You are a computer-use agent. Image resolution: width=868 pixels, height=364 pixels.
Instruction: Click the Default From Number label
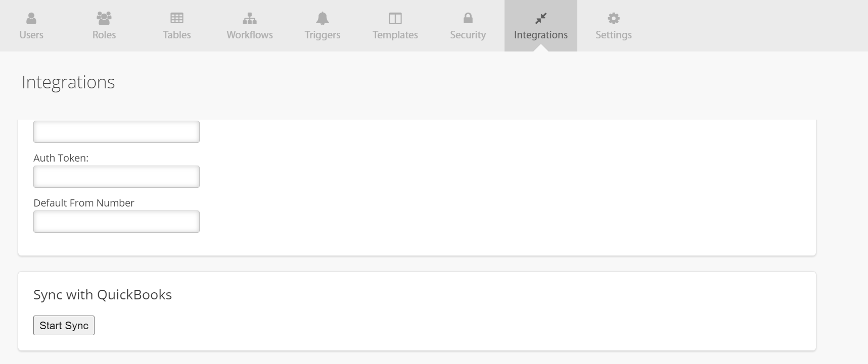[84, 203]
